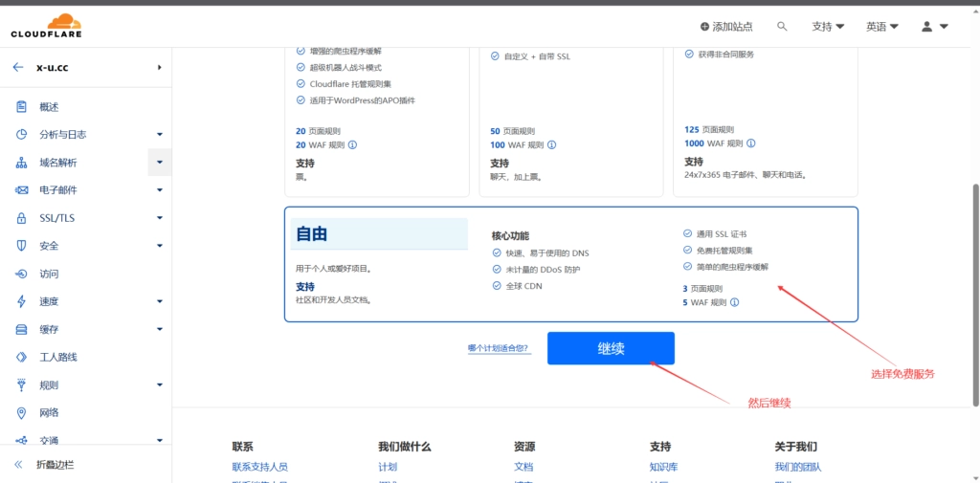
Task: Click the 50 页面规则 text
Action: 513,131
